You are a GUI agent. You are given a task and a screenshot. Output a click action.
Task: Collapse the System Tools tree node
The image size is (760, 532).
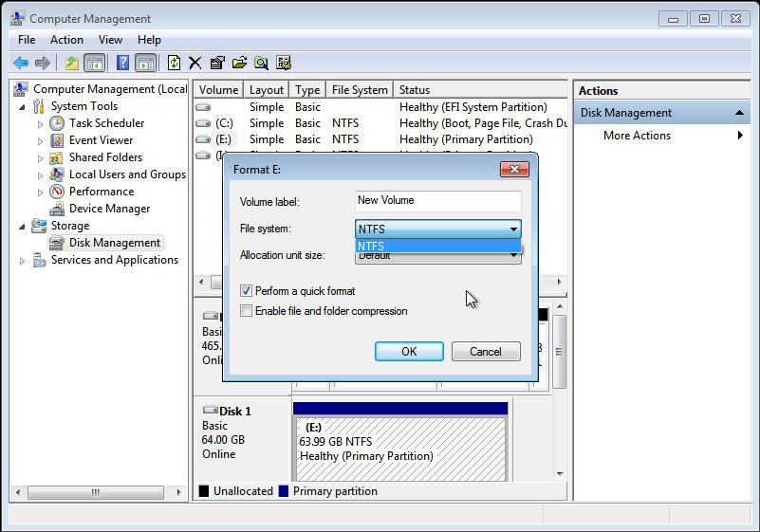[22, 107]
